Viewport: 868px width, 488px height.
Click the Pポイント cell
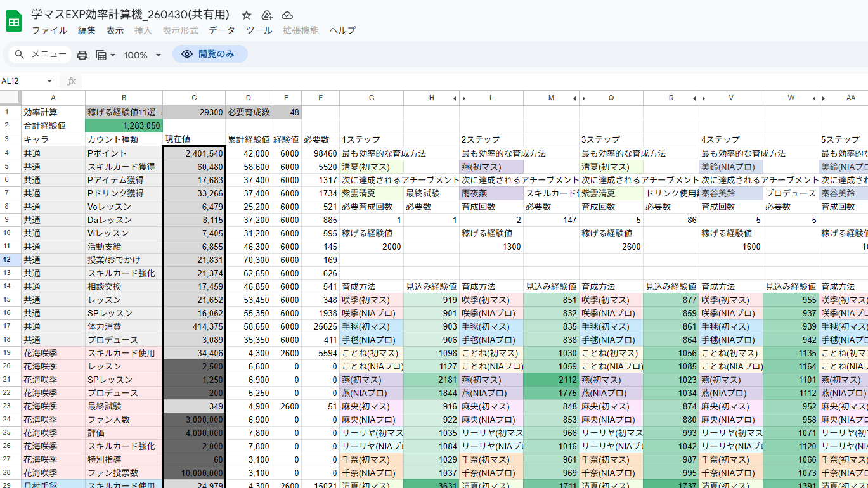point(124,153)
